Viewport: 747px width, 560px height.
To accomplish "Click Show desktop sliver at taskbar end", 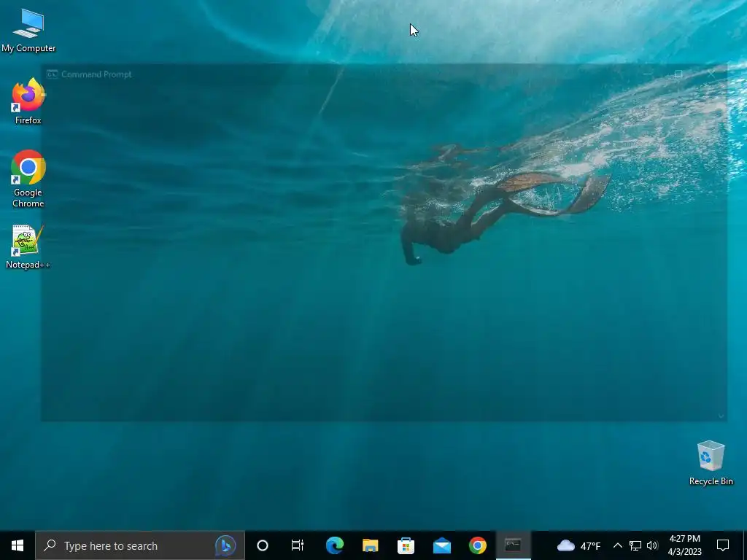I will tap(745, 545).
